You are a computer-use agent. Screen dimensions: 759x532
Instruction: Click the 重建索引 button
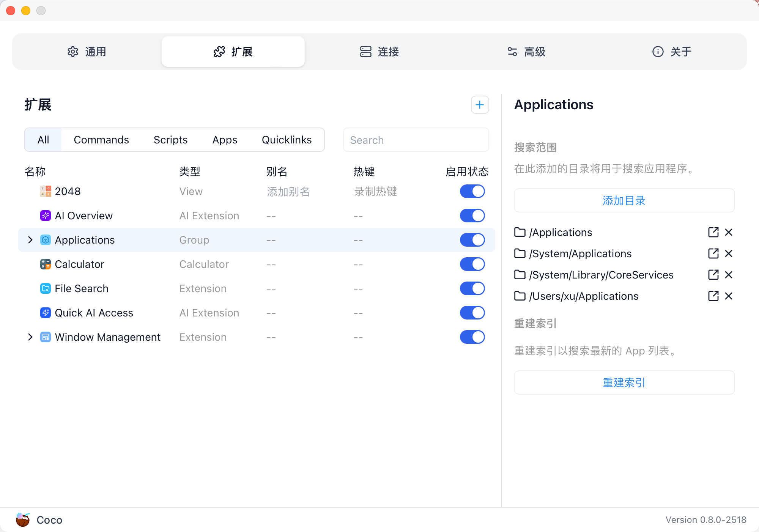pos(624,382)
